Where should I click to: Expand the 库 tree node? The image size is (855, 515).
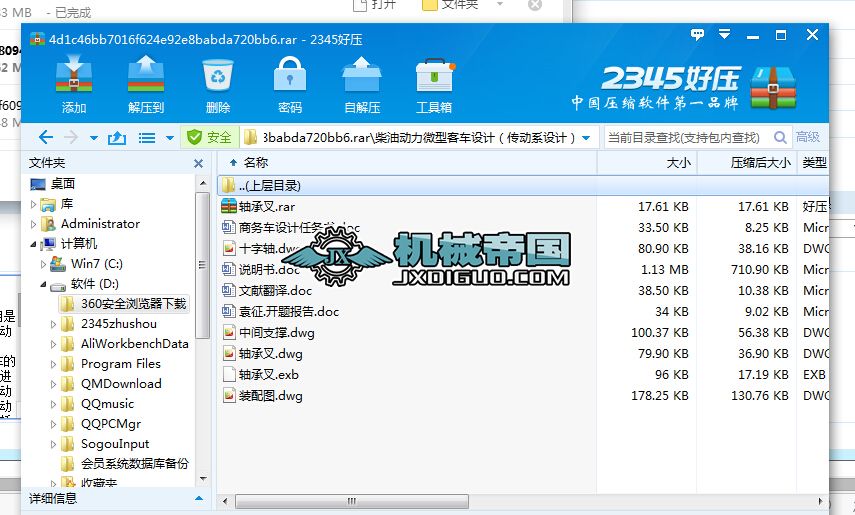pos(33,204)
